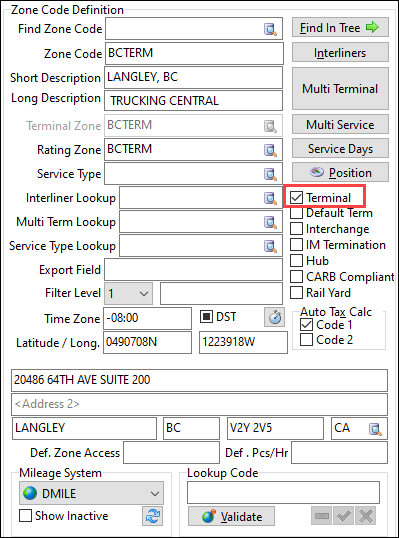This screenshot has width=399, height=538.
Task: Enable Default Term checkbox
Action: point(296,213)
